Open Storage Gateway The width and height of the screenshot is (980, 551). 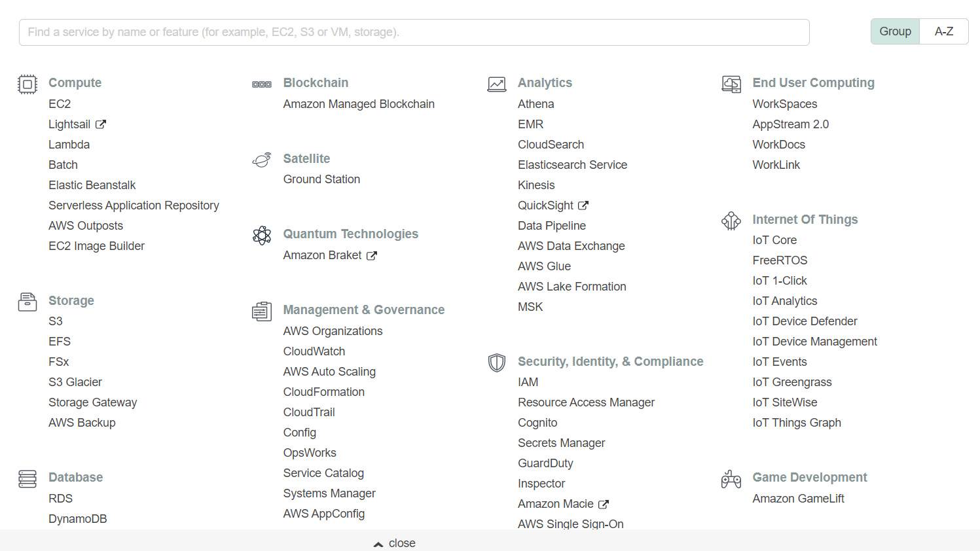pyautogui.click(x=93, y=402)
